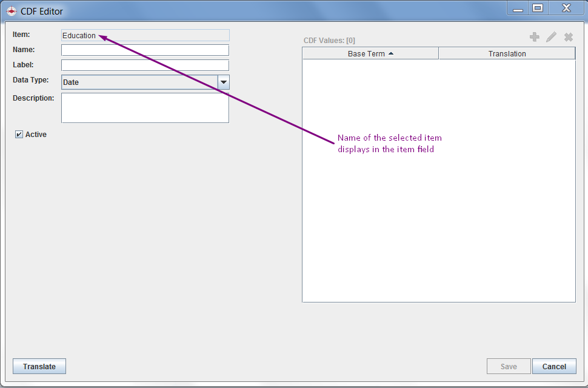Screen dimensions: 588x388
Task: Focus the Label input field
Action: [x=145, y=65]
